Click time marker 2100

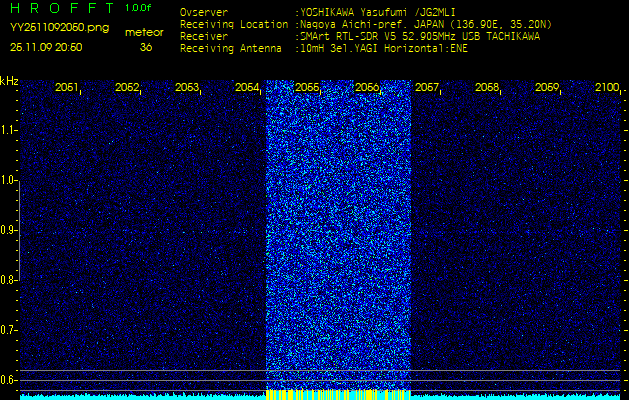pos(607,87)
